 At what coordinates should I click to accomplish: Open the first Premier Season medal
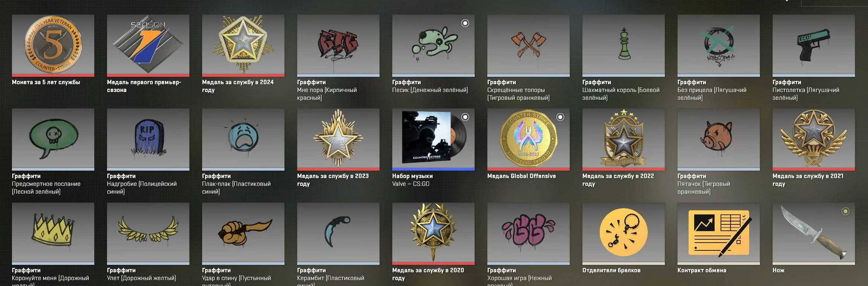[x=148, y=45]
